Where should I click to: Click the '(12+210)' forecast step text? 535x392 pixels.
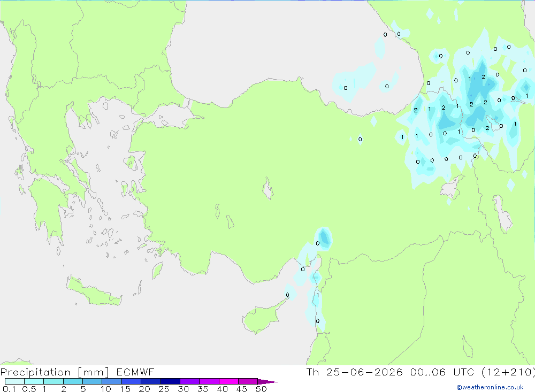pos(508,372)
